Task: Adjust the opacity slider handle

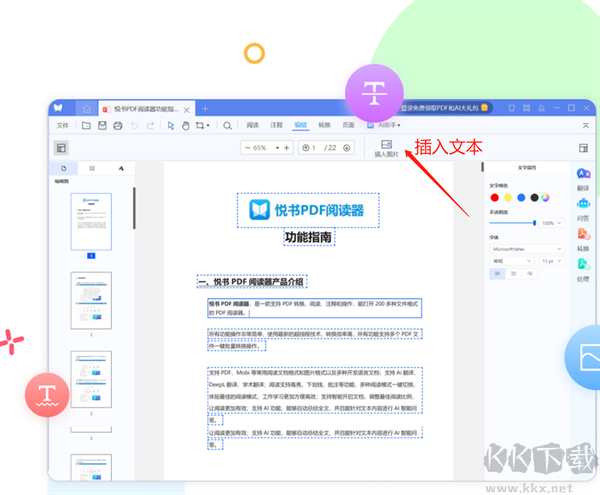Action: point(534,223)
